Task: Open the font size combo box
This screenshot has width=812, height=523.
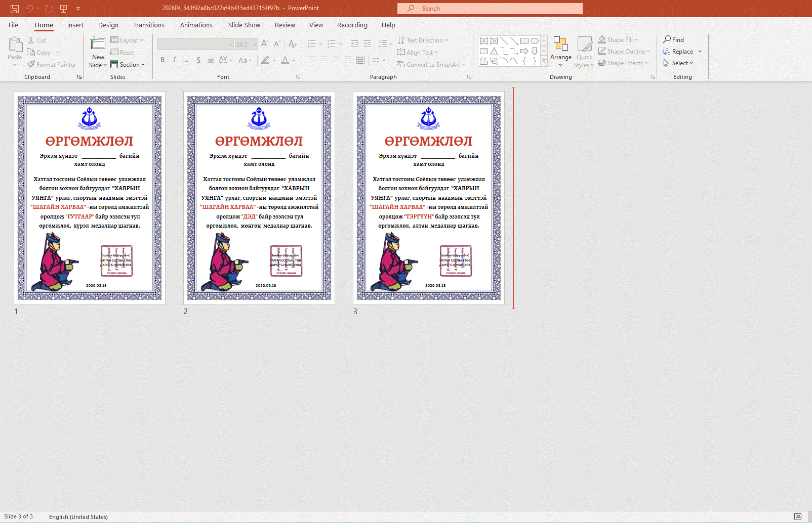Action: [247, 45]
